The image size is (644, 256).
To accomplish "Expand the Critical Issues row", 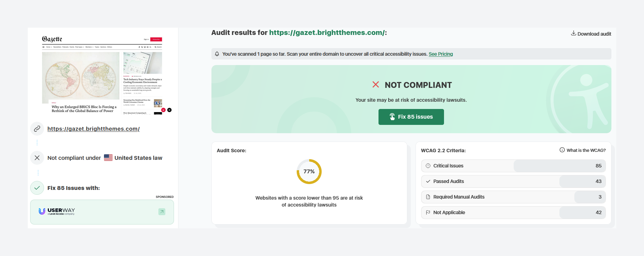I will pyautogui.click(x=513, y=166).
